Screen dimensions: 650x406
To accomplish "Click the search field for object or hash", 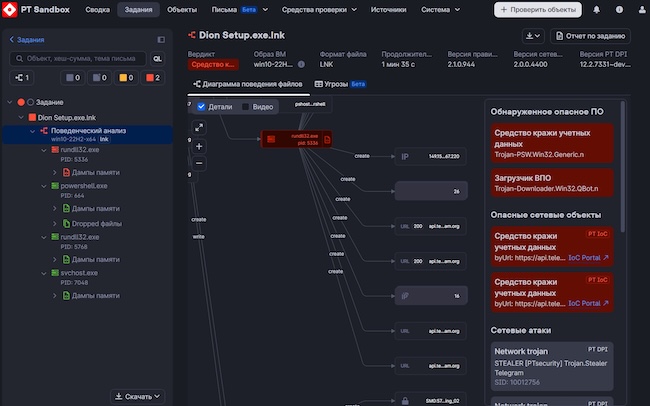I will pos(78,58).
